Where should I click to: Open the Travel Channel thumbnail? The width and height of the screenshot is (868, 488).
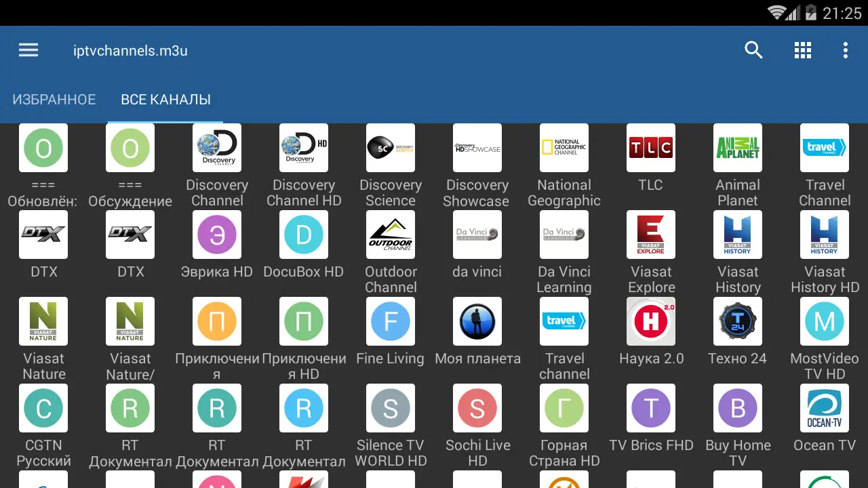pos(824,148)
